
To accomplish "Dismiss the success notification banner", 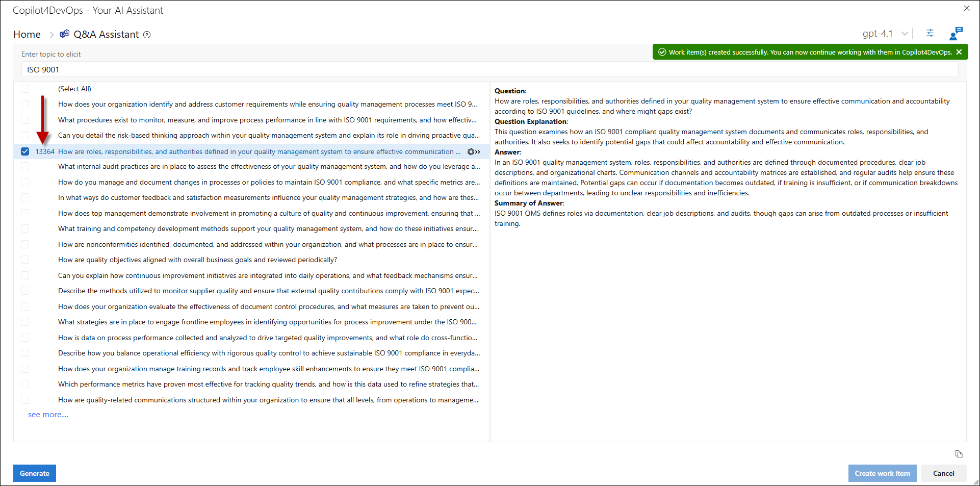I will [x=959, y=52].
